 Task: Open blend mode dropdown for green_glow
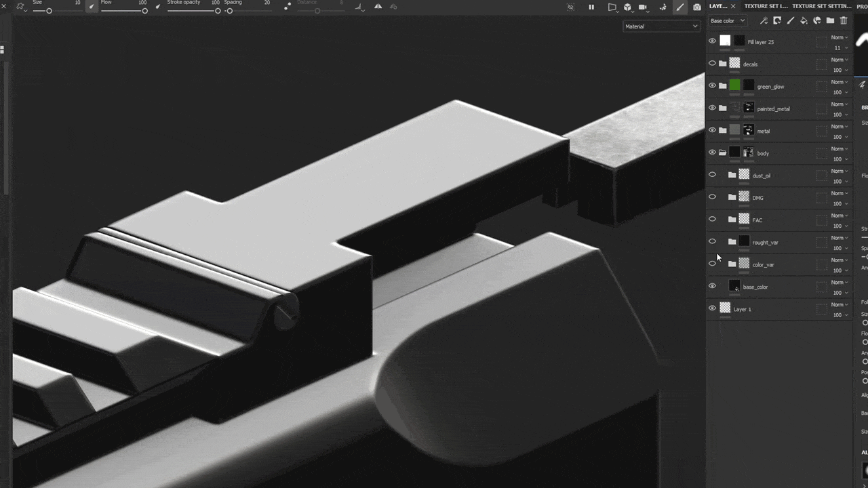[840, 82]
